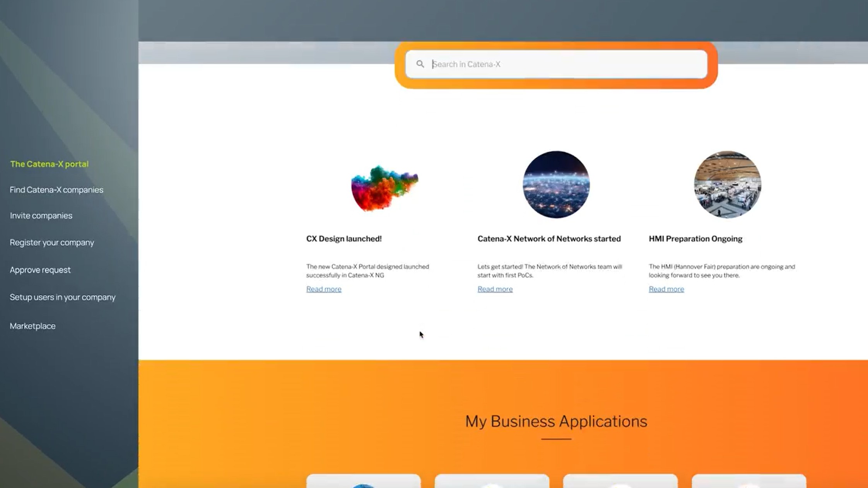The image size is (868, 488).
Task: Open Catena-X Network of Networks started headline
Action: (549, 239)
